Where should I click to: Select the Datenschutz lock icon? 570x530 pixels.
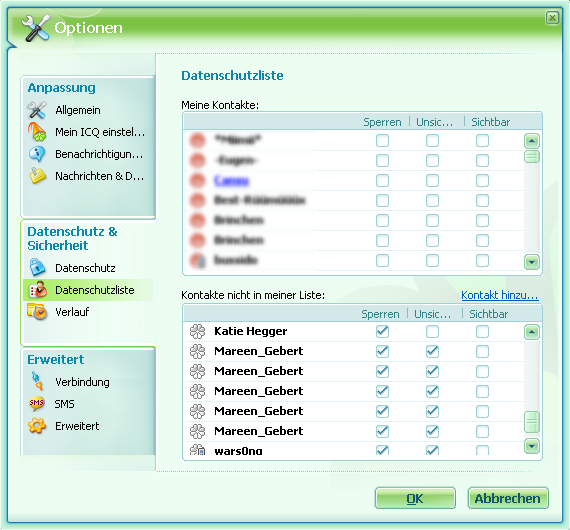37,268
